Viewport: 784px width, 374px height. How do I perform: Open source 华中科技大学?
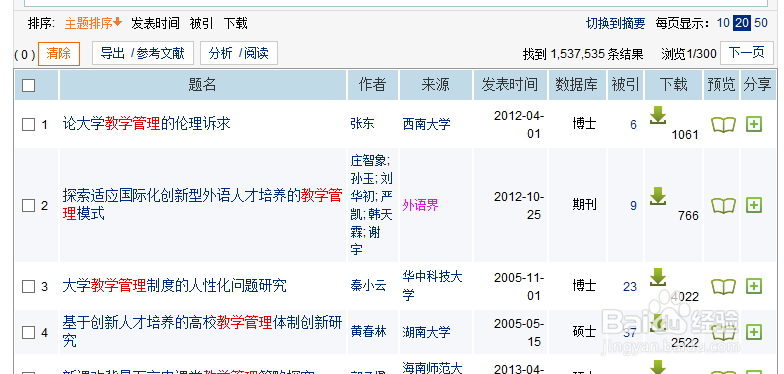[x=432, y=286]
